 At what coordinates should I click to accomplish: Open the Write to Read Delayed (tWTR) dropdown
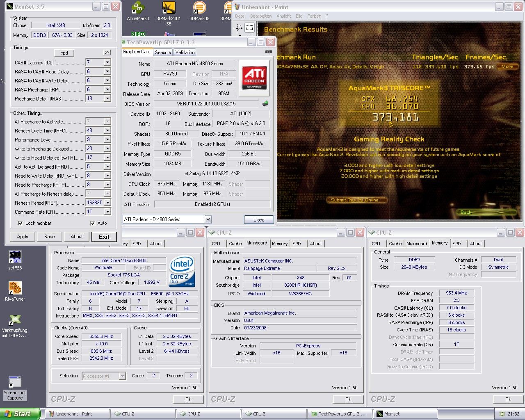tap(107, 157)
